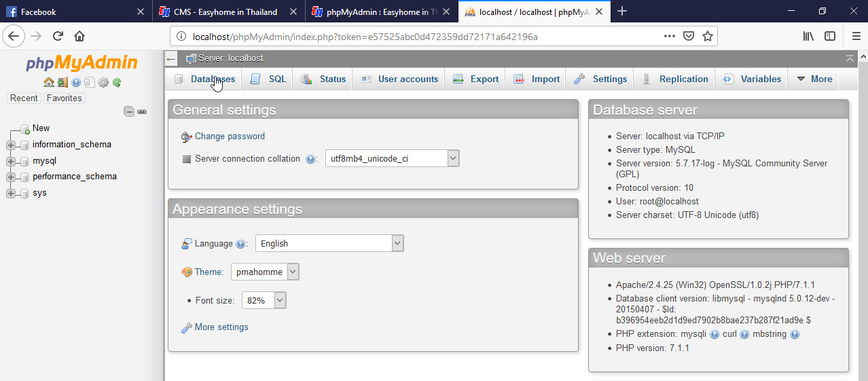The image size is (868, 381).
Task: Open the Theme dropdown
Action: (x=265, y=272)
